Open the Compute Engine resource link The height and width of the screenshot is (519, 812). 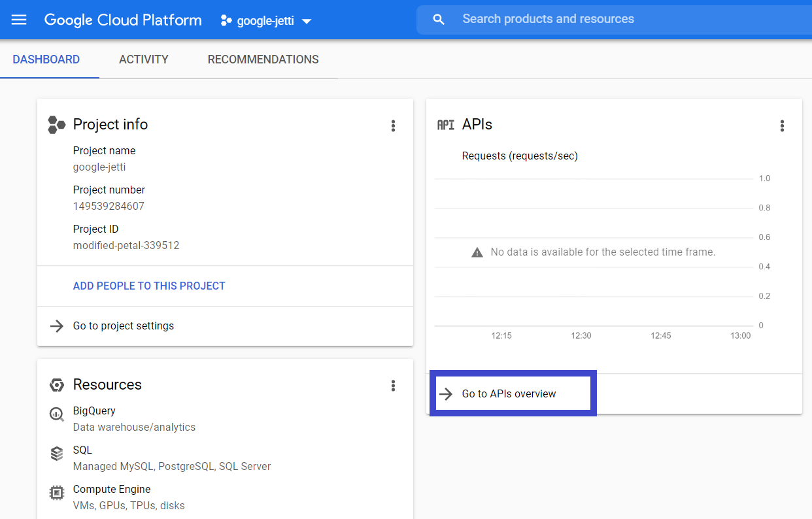click(x=112, y=490)
